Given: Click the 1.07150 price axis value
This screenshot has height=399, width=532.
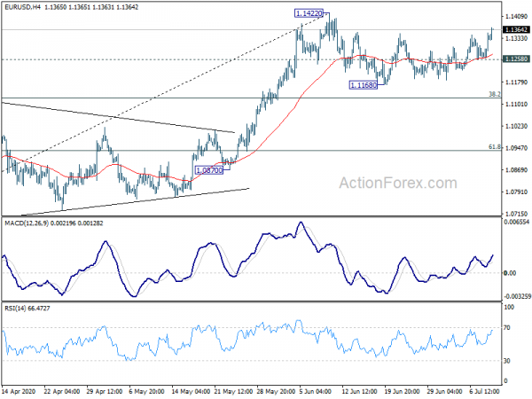Looking at the screenshot, I should 515,214.
